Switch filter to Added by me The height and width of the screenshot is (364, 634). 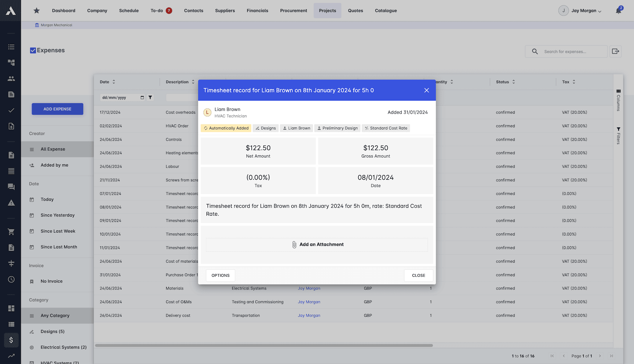[54, 165]
